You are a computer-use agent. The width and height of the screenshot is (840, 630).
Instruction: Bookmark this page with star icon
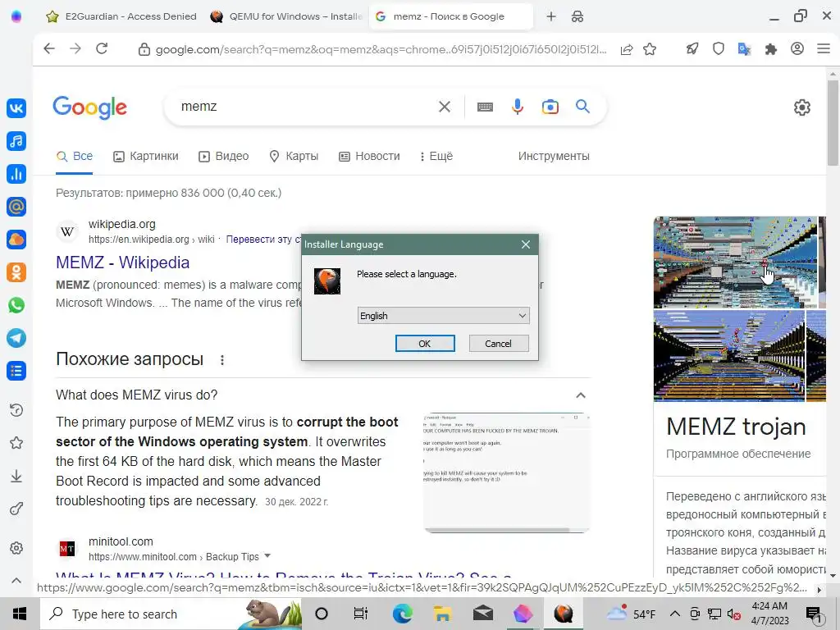[650, 49]
